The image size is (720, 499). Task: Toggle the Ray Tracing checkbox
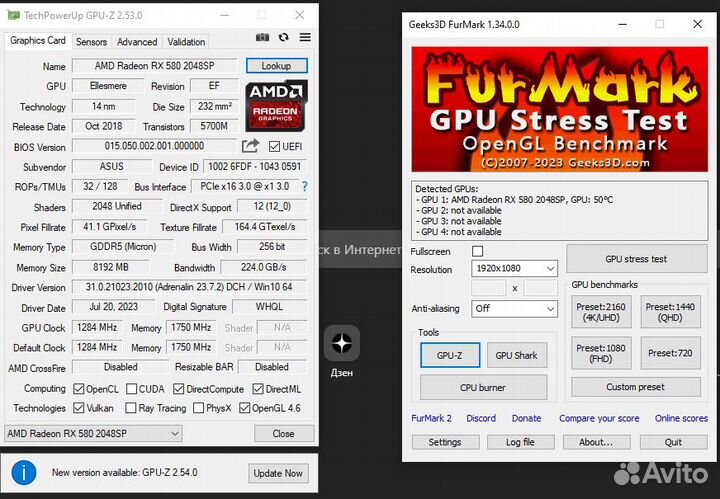131,408
